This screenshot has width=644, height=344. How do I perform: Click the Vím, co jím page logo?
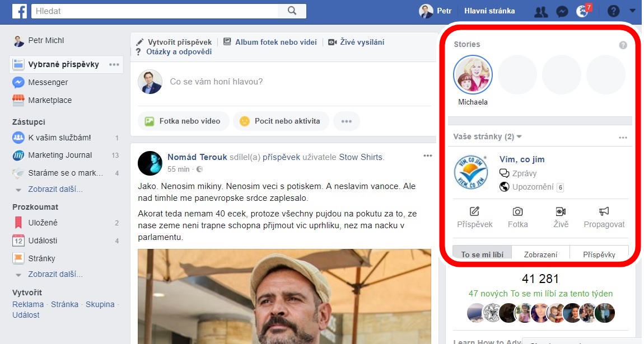pos(471,173)
